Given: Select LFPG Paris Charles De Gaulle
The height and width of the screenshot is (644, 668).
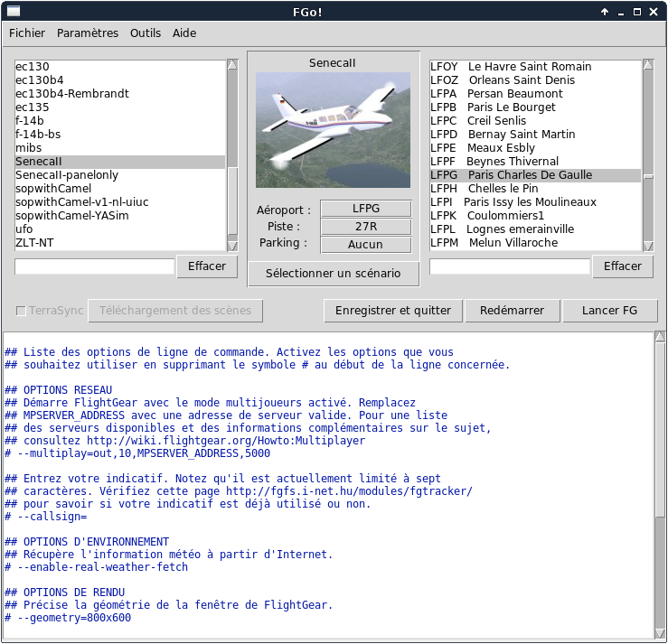Looking at the screenshot, I should 535,175.
